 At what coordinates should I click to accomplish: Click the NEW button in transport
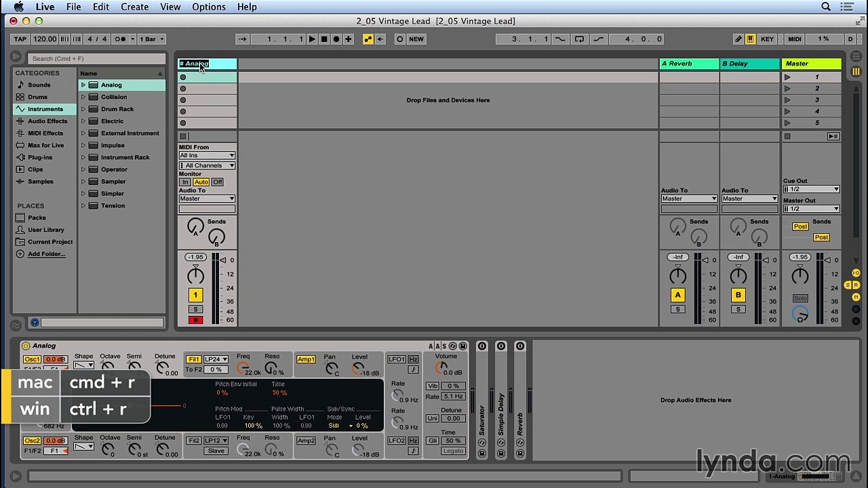416,39
